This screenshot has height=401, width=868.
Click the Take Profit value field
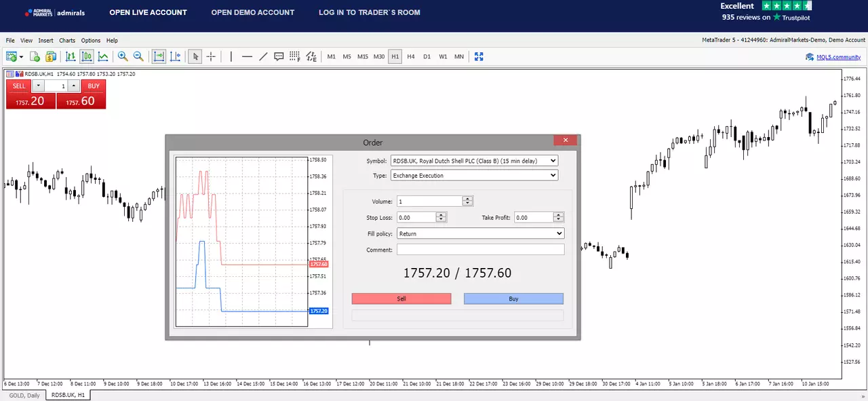point(533,217)
